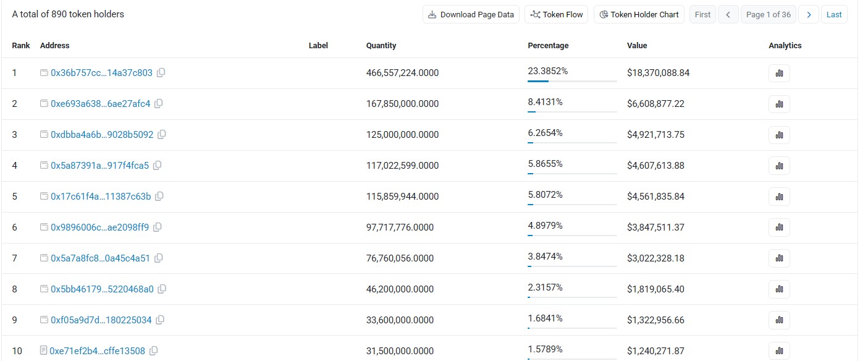Viewport: 868px width, 361px height.
Task: Click the 6.2654% percentage bar
Action: point(572,143)
